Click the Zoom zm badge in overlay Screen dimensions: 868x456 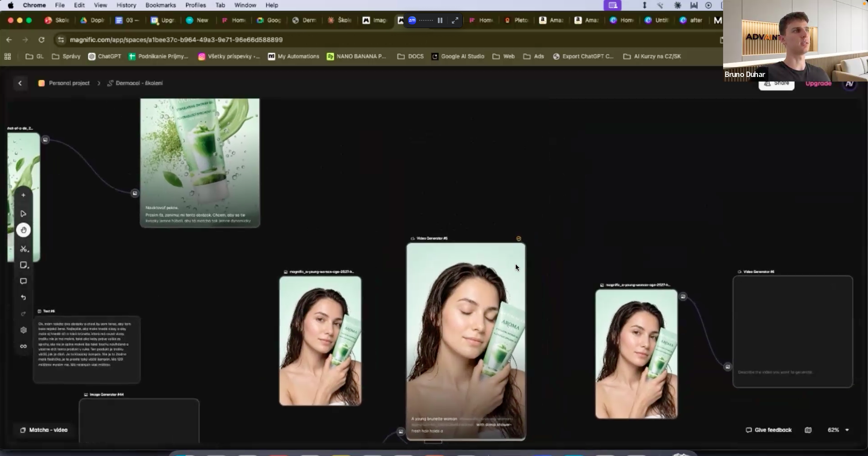tap(412, 20)
